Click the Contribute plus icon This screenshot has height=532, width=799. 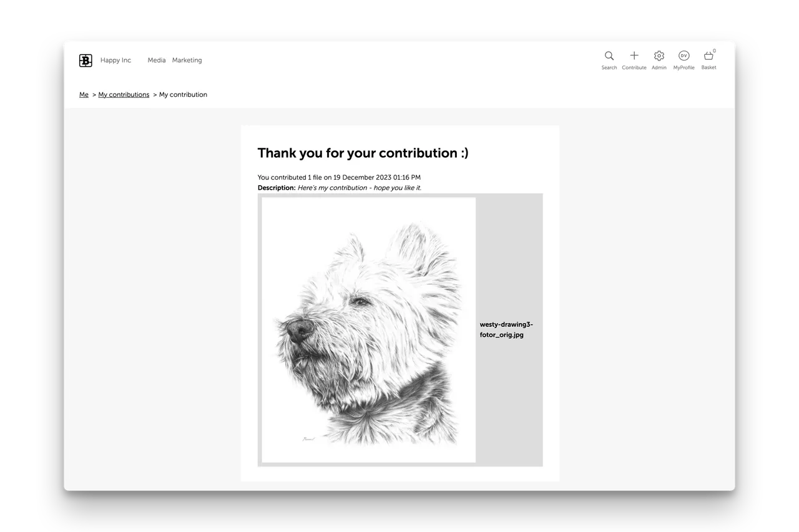(634, 56)
